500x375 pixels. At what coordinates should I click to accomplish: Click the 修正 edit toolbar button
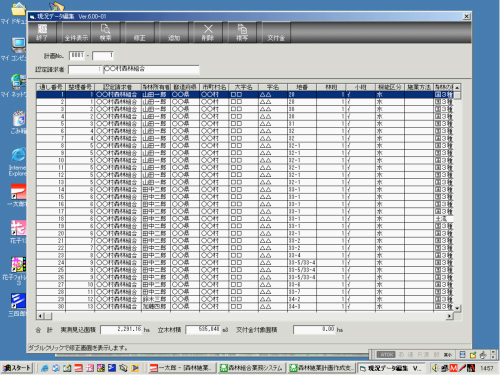[x=140, y=32]
